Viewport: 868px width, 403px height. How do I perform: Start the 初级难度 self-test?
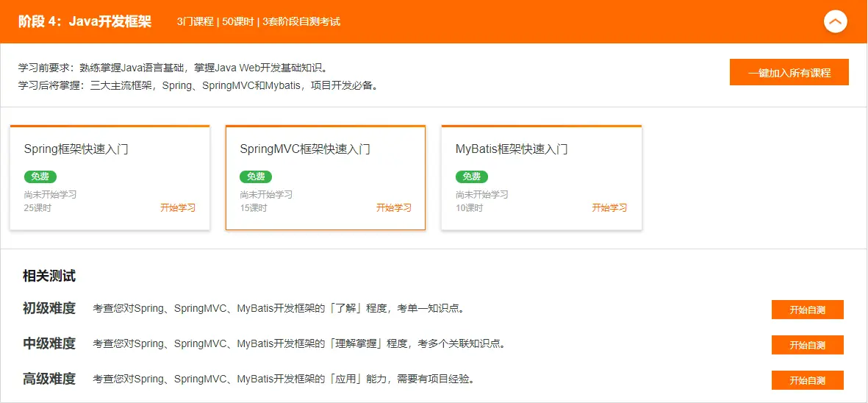807,310
